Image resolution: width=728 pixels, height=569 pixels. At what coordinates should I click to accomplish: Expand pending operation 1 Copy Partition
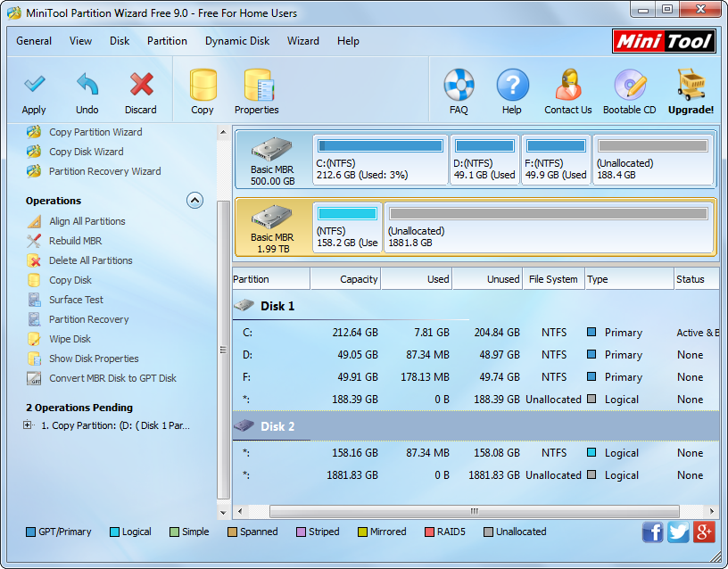[x=28, y=425]
